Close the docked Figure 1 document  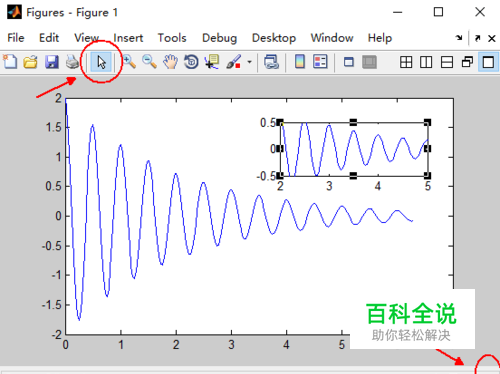[x=492, y=38]
